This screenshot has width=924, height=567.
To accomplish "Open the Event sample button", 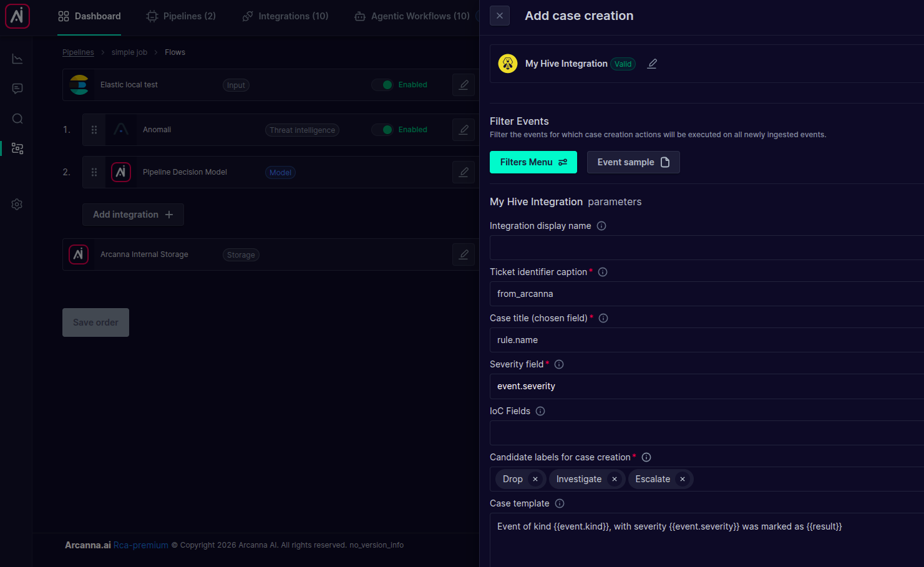I will [x=633, y=162].
